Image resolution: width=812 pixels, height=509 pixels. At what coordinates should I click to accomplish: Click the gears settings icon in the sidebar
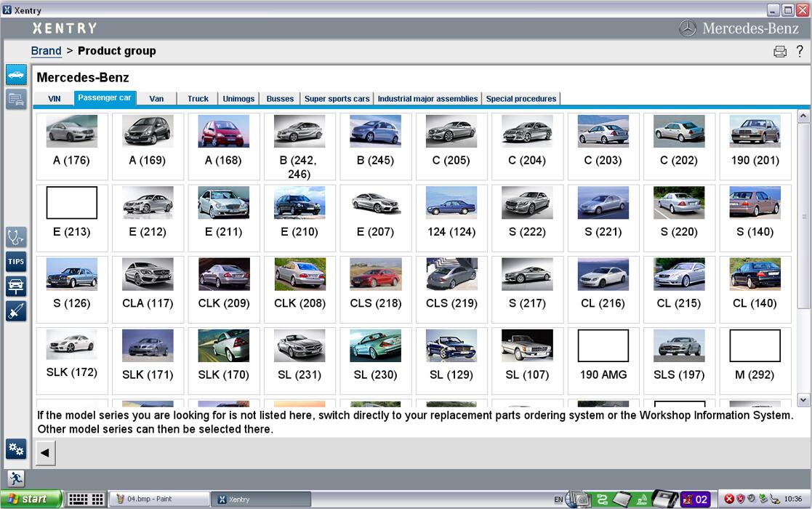point(16,449)
